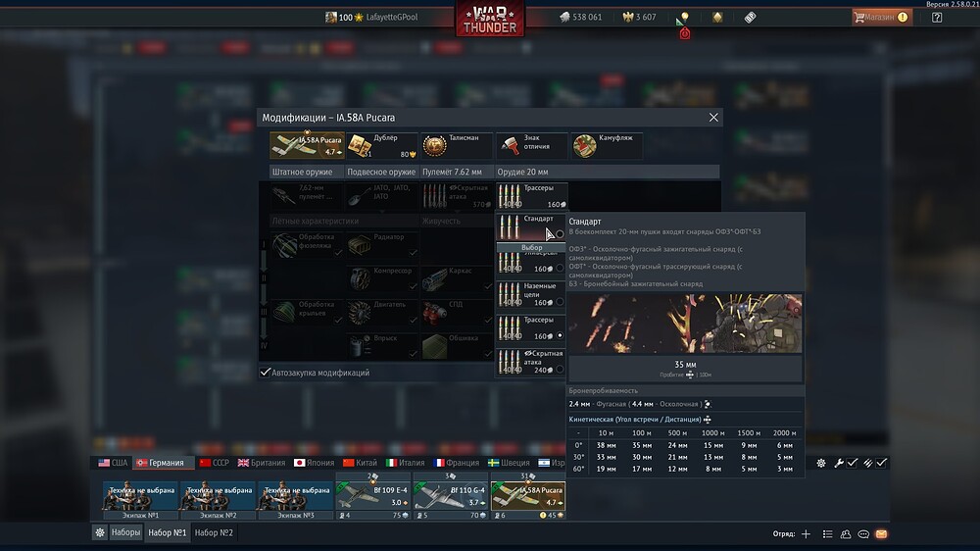Select the IA.58A Pucara card in dialog header
This screenshot has width=980, height=551.
(307, 146)
